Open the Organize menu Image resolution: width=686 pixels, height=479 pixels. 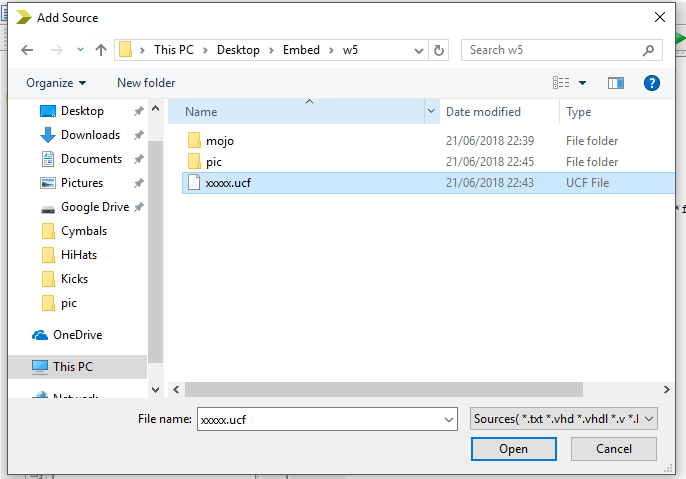[x=56, y=83]
